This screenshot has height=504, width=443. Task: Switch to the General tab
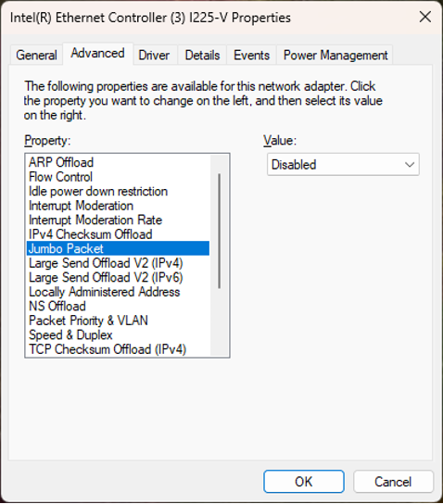click(37, 56)
